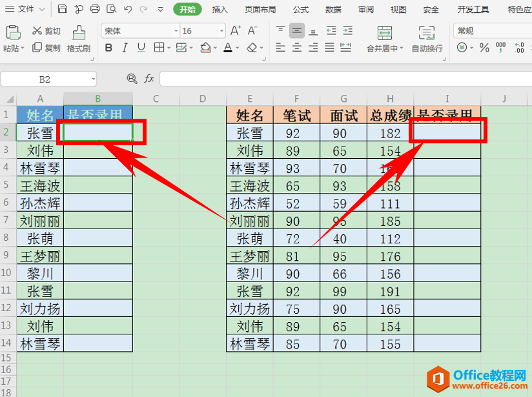
Task: Click the Save icon in quick access bar
Action: [x=63, y=9]
